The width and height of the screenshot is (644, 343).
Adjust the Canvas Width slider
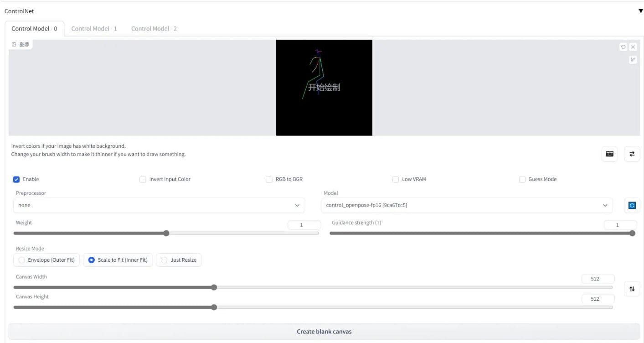coord(313,287)
